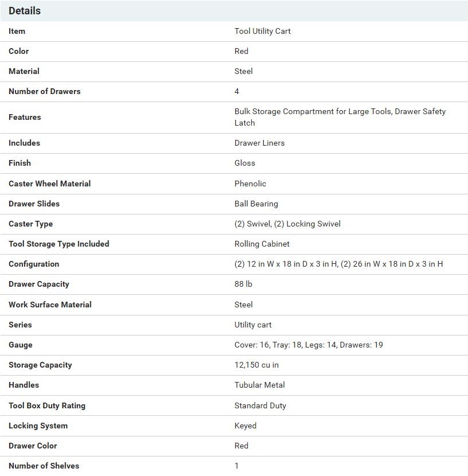Screen dimensions: 468x476
Task: Click the Tool Utility Cart item value
Action: point(262,31)
